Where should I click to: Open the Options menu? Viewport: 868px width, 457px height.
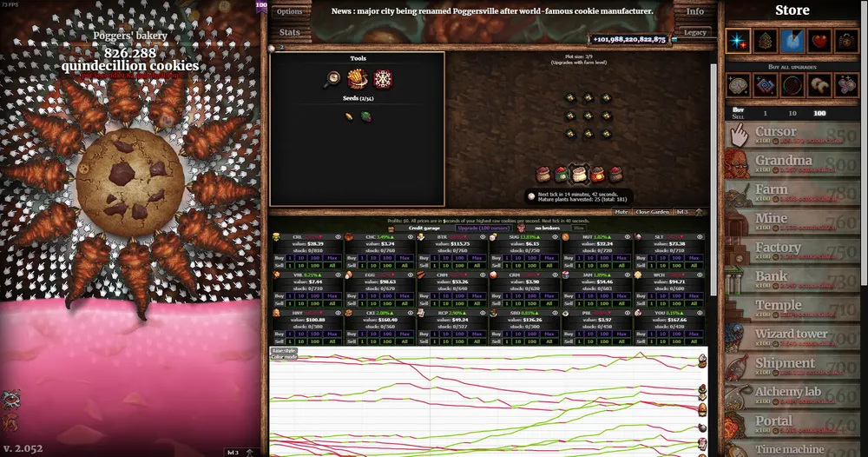point(290,11)
